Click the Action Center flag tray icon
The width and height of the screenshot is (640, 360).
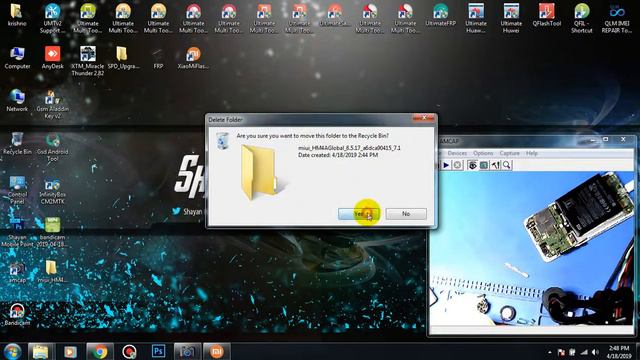click(x=561, y=352)
